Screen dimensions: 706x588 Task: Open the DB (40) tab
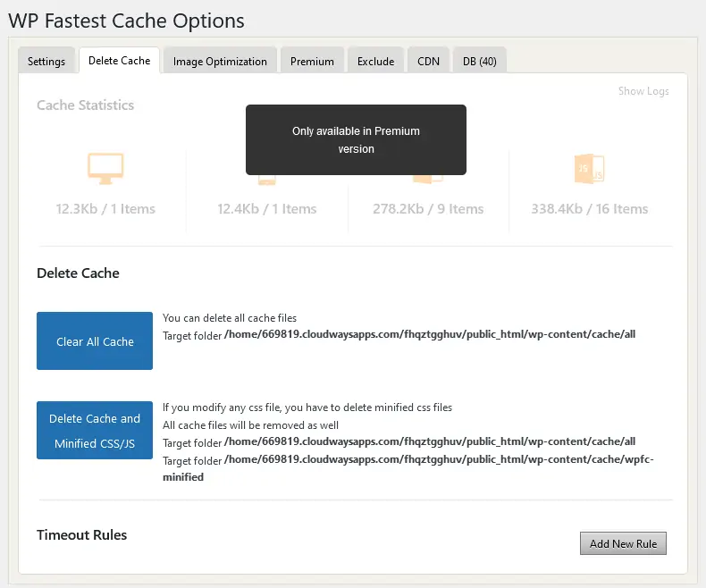coord(480,62)
